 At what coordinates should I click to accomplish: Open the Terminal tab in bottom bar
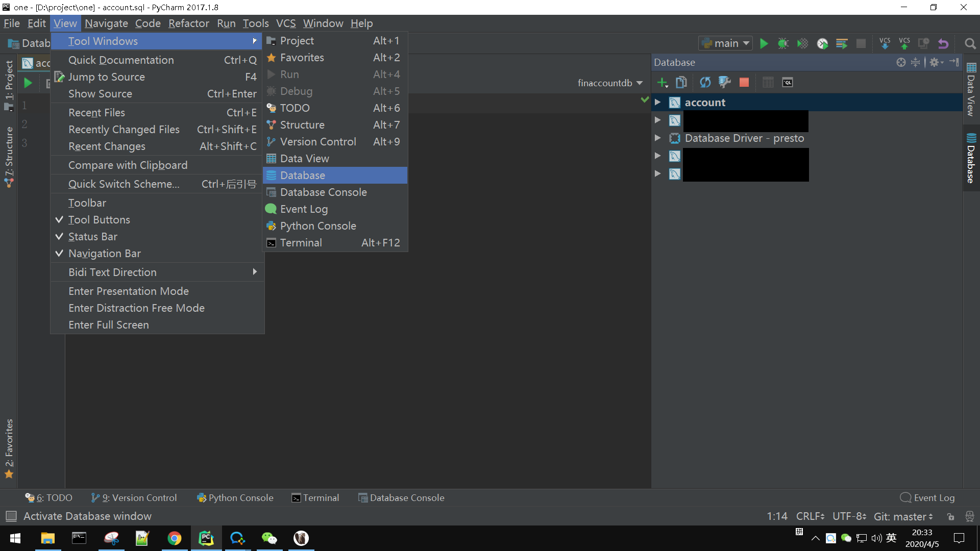click(315, 498)
